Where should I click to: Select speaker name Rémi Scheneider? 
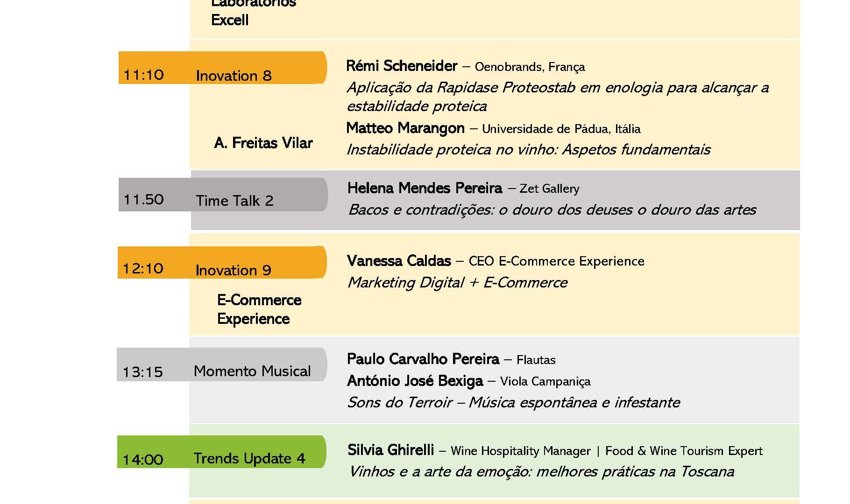[402, 66]
